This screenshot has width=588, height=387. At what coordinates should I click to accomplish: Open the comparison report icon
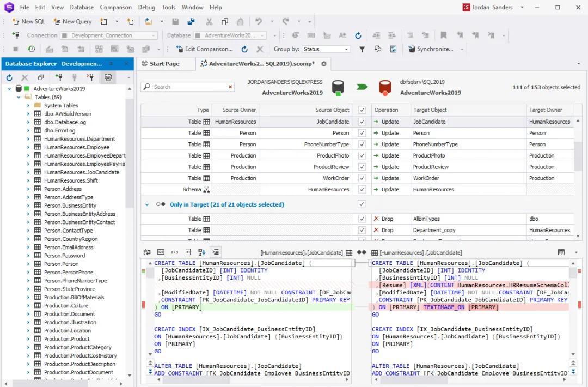coord(393,49)
